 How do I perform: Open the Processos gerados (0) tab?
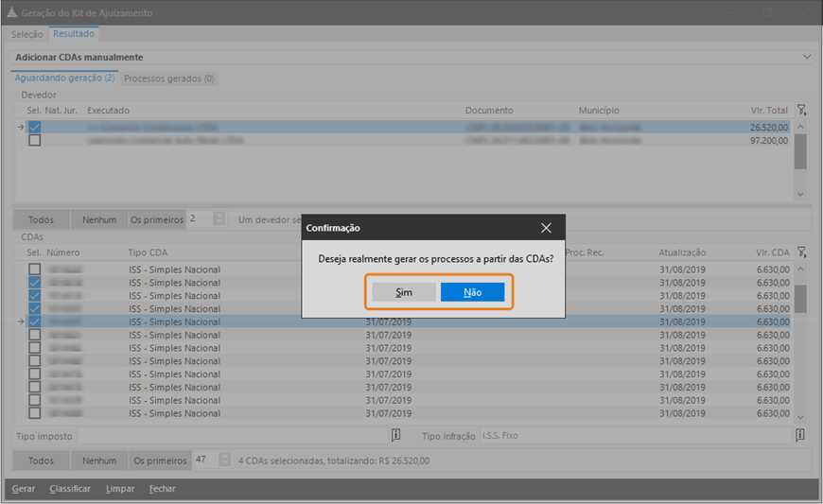(x=169, y=78)
